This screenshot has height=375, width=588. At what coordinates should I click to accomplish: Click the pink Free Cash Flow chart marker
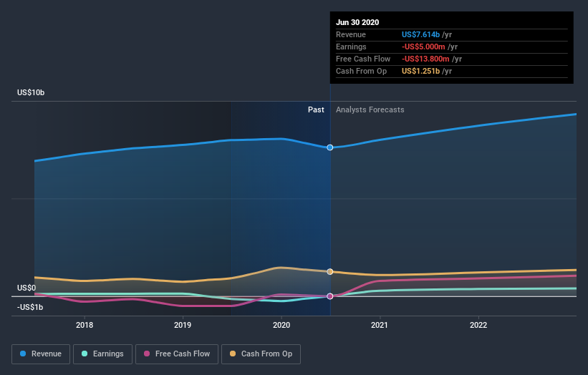[330, 296]
